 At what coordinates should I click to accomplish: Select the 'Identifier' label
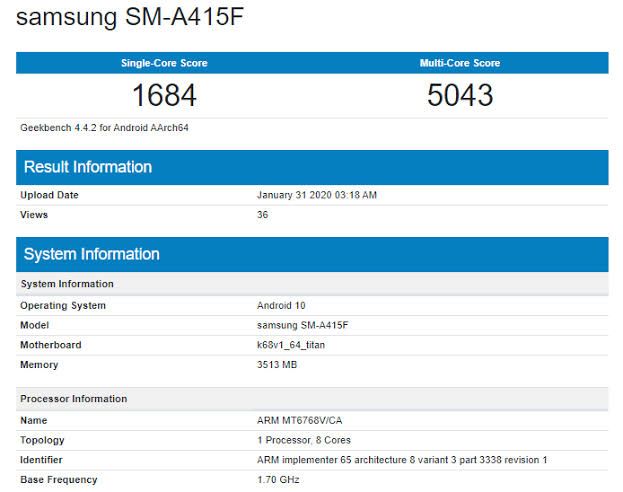tap(41, 460)
